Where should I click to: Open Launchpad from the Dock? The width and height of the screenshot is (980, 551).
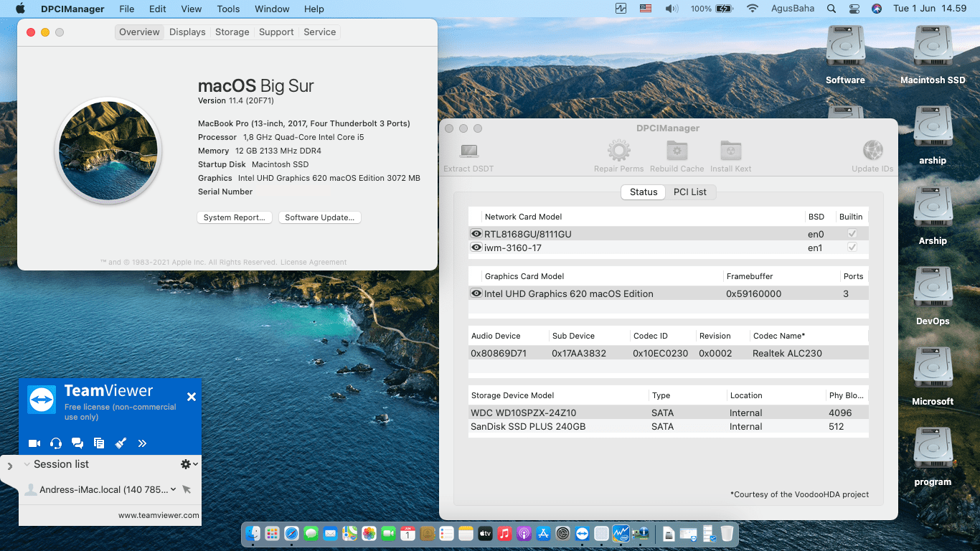point(272,533)
